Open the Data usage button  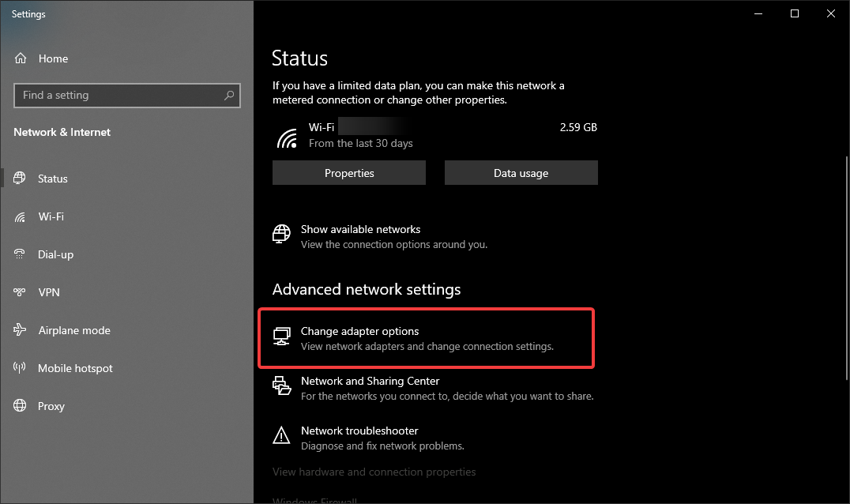pos(521,173)
